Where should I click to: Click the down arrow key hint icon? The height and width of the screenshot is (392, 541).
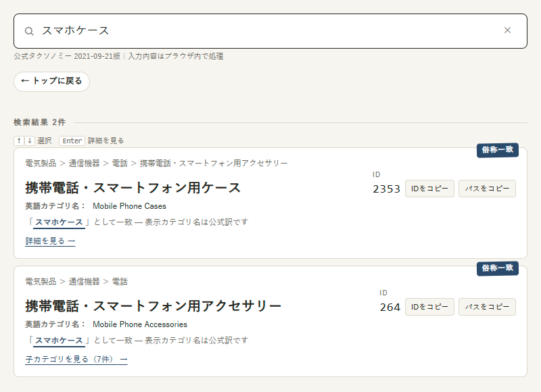click(x=30, y=141)
